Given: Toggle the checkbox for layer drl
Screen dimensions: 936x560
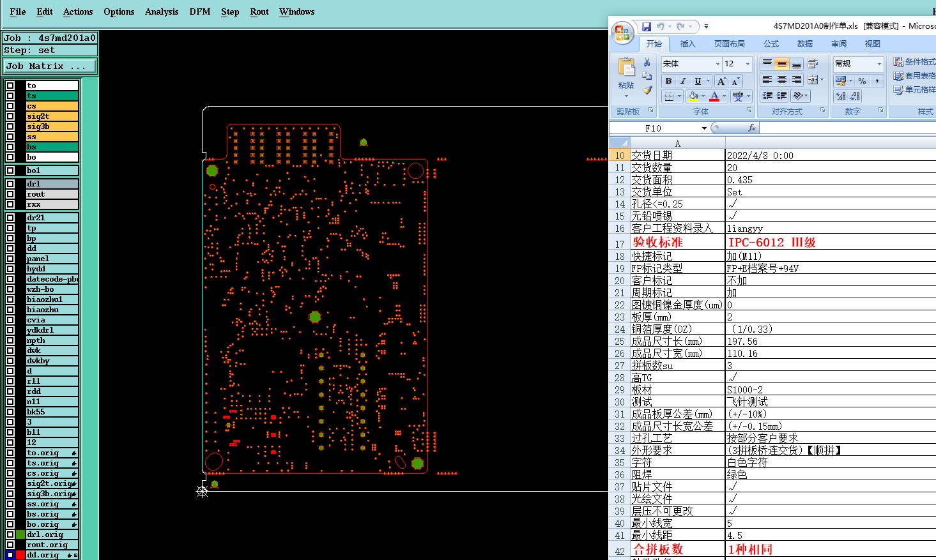Looking at the screenshot, I should point(10,184).
